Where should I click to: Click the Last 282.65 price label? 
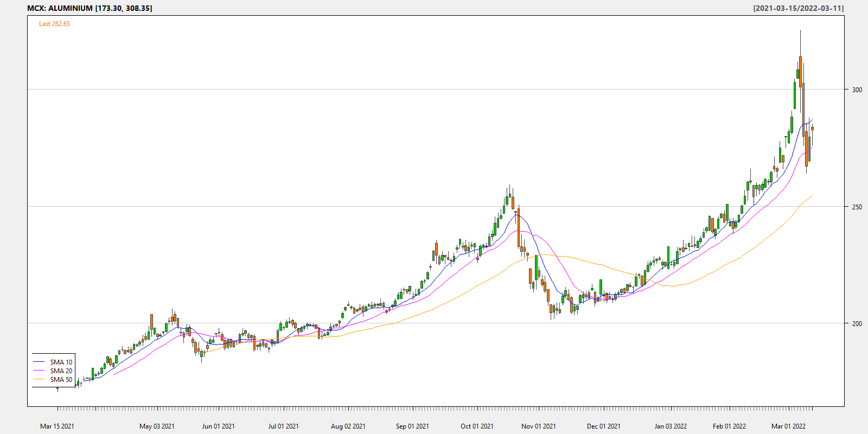tap(54, 24)
